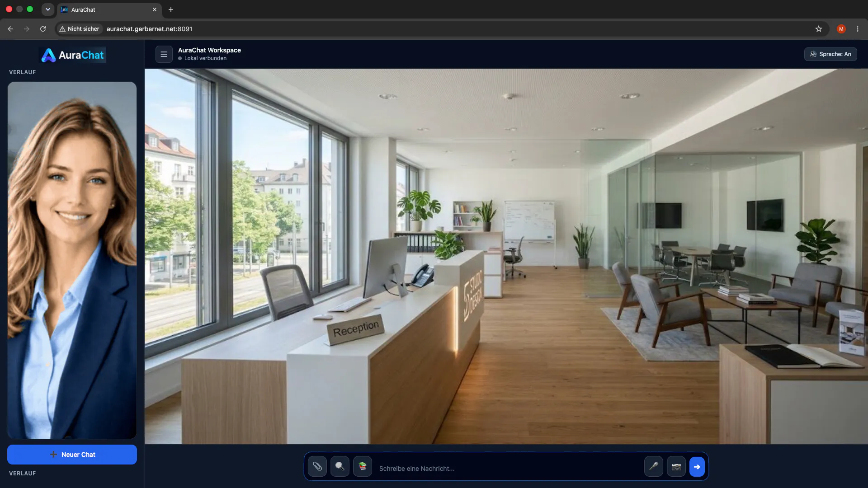Attach a file with the paperclip icon

317,467
